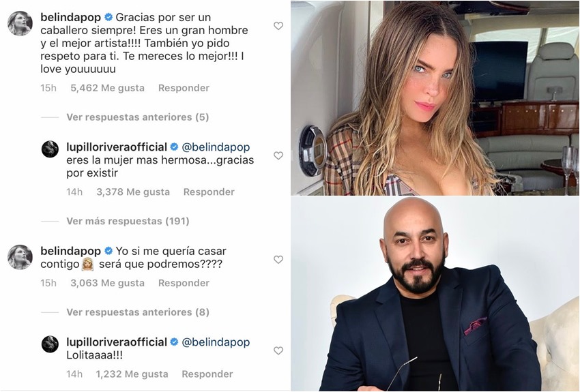
Task: Open the @belindapop mention in 'Lolitaaaa' reply
Action: click(x=216, y=342)
